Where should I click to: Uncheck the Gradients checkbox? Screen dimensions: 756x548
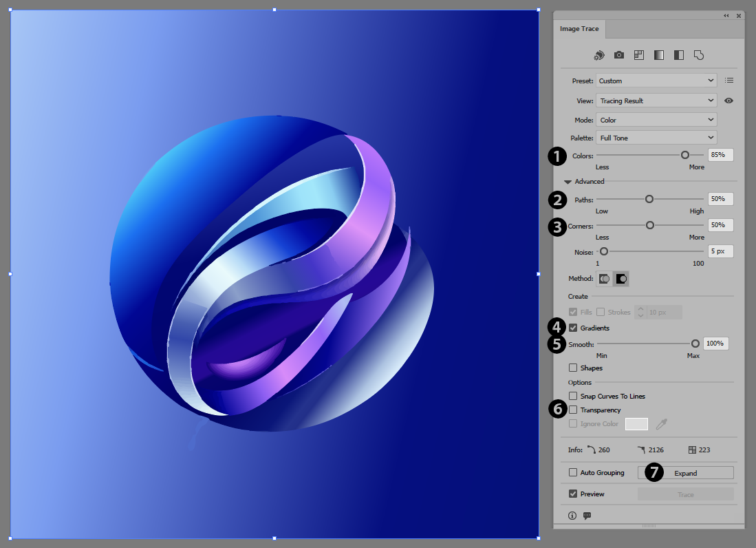pos(573,328)
